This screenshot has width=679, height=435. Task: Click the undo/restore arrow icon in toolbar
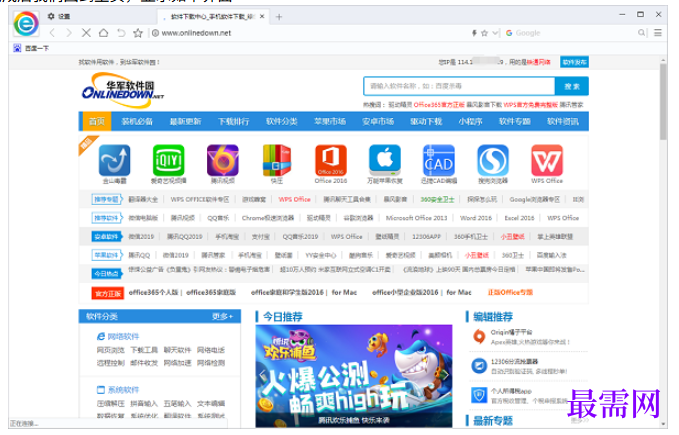(x=121, y=33)
